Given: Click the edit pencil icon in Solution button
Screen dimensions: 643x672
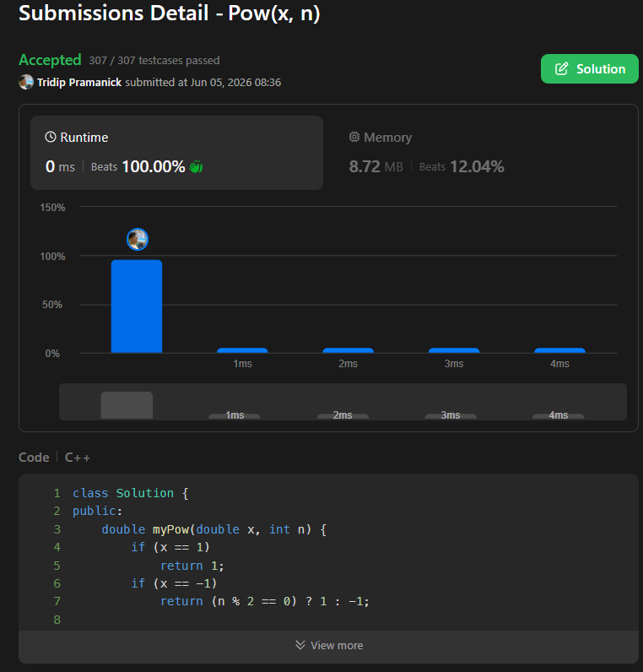Looking at the screenshot, I should coord(561,68).
